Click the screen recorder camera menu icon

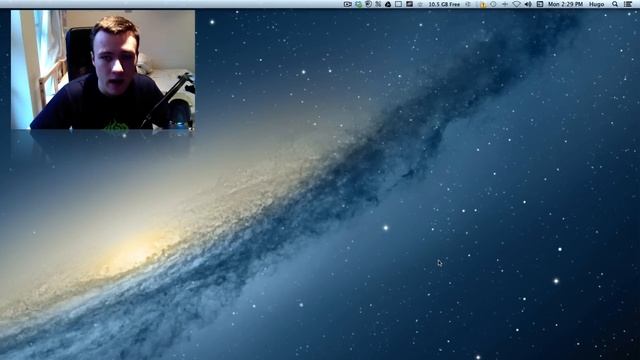[x=348, y=4]
